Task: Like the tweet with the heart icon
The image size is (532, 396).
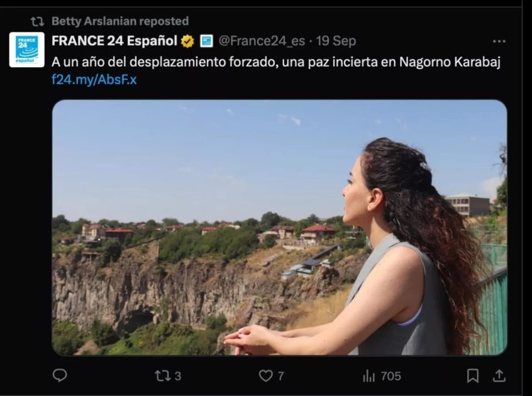Action: (265, 376)
